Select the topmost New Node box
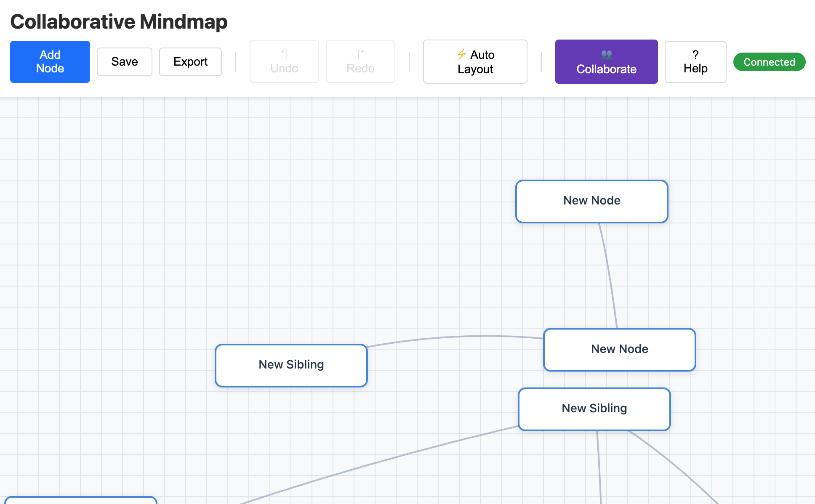The image size is (815, 504). (x=592, y=202)
